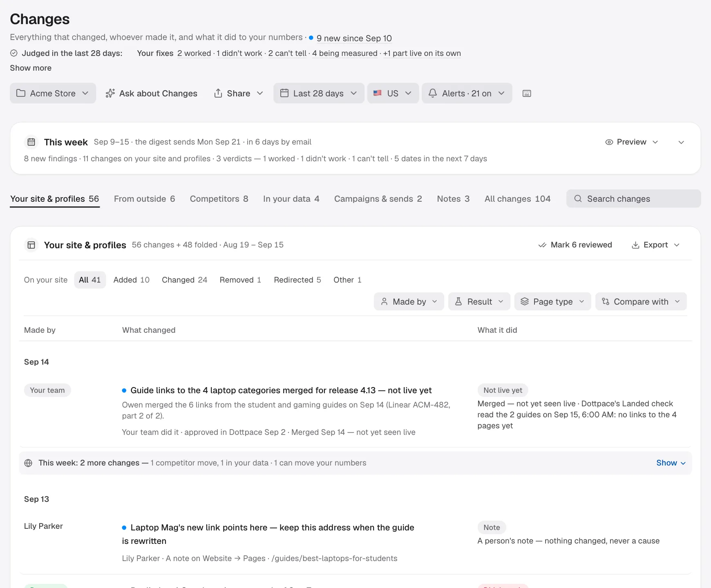711x588 pixels.
Task: Click the check-circle icon beside Judged in the last 28 days
Action: pos(14,53)
